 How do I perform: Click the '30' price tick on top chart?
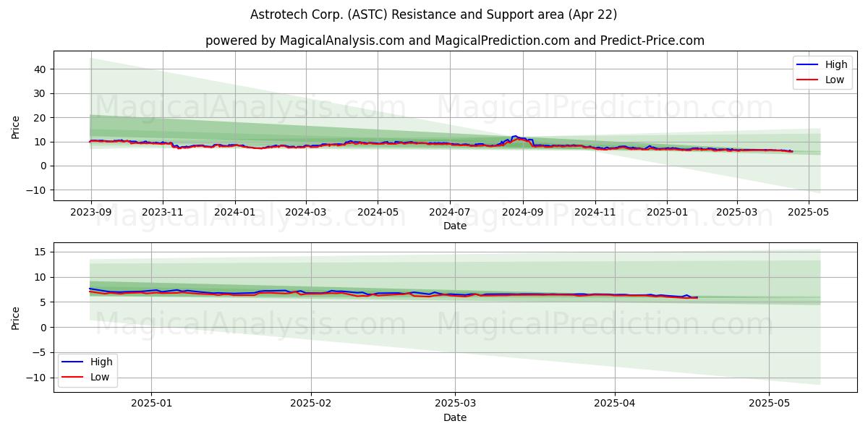pyautogui.click(x=41, y=93)
